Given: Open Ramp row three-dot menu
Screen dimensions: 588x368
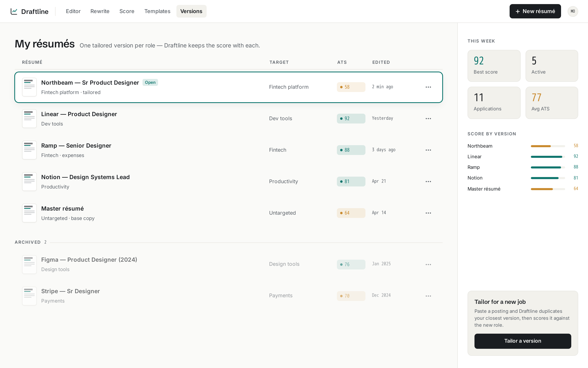Looking at the screenshot, I should point(428,150).
